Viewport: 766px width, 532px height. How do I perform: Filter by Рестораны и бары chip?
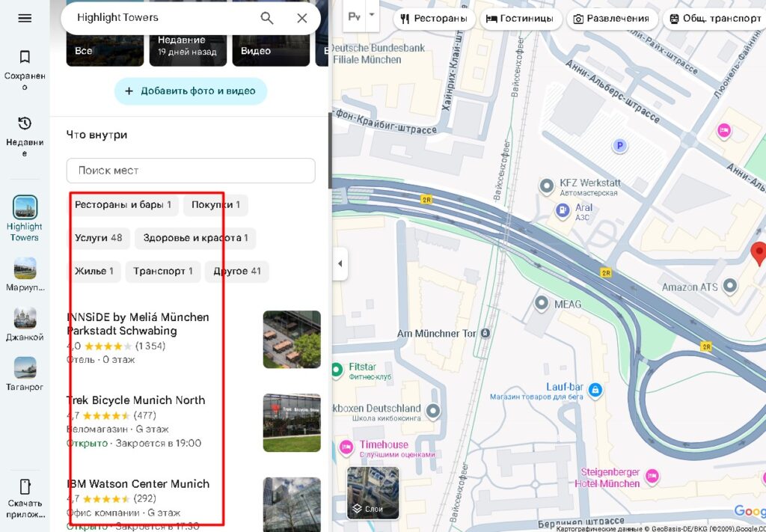coord(123,205)
